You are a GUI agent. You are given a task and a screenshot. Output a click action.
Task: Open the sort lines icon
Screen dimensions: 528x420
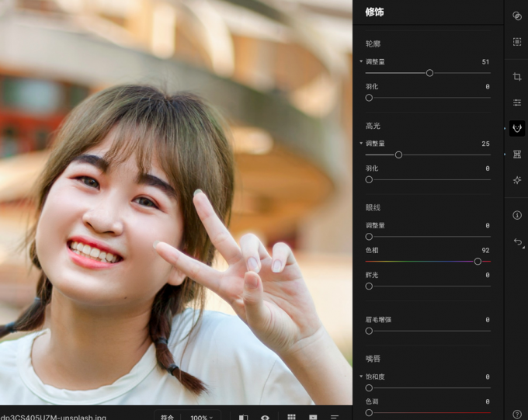coord(335,418)
